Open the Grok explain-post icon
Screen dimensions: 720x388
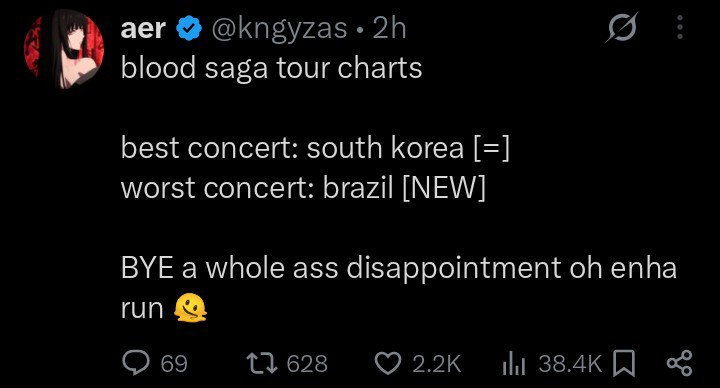[622, 28]
